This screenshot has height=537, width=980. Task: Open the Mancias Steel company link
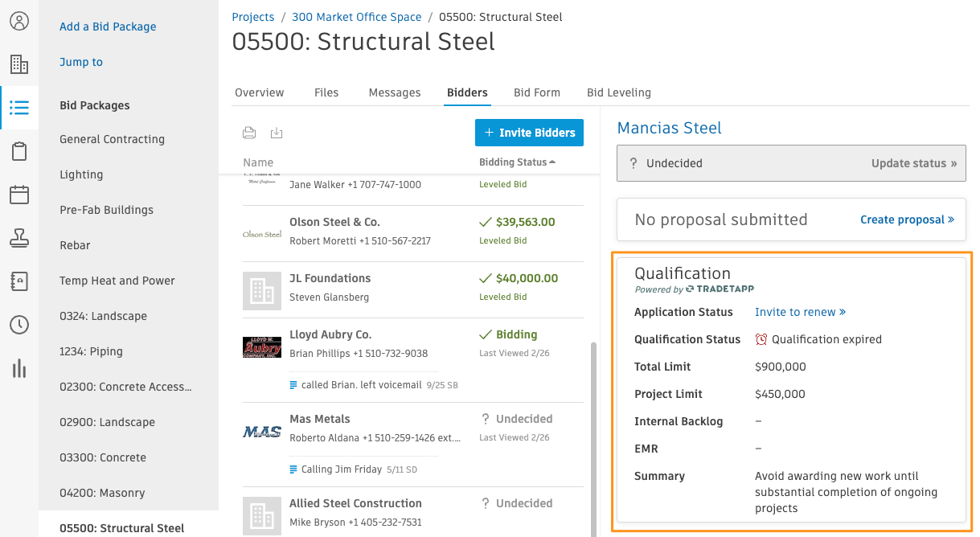pyautogui.click(x=669, y=128)
